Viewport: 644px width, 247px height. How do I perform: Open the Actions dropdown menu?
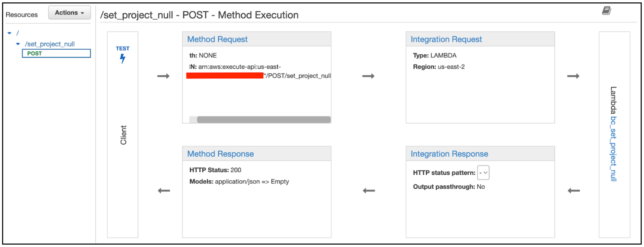[69, 13]
